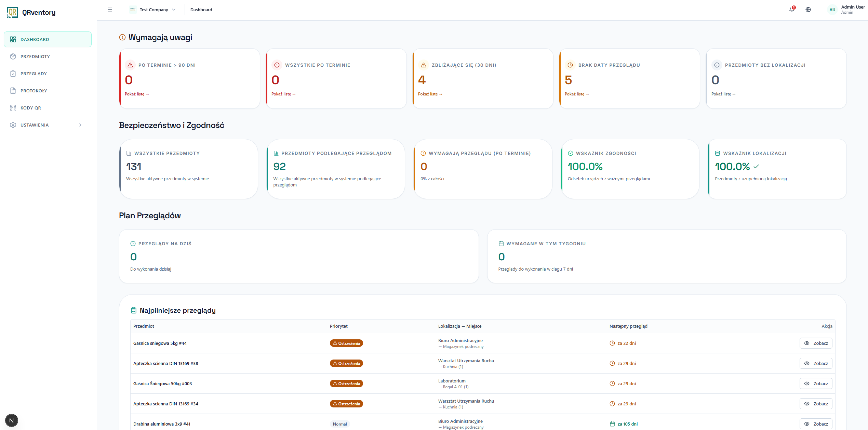This screenshot has height=430, width=868.
Task: Select Przeglądy in the sidebar
Action: 34,74
